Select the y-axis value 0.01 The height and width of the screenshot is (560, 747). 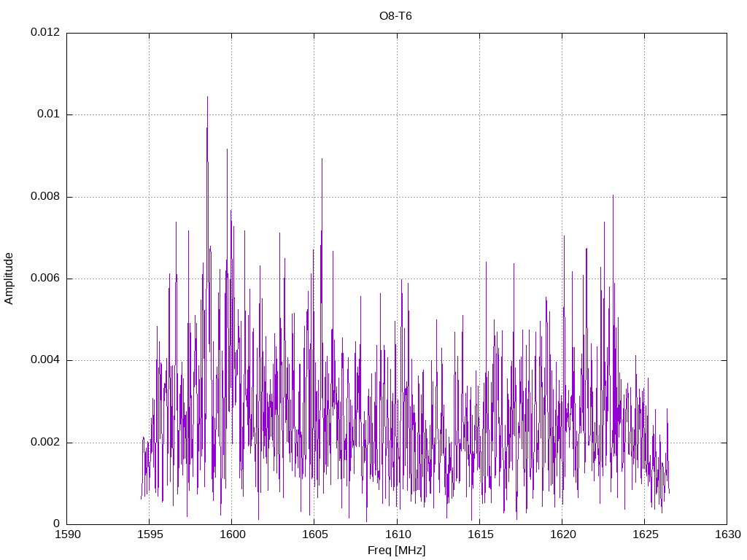pos(49,114)
